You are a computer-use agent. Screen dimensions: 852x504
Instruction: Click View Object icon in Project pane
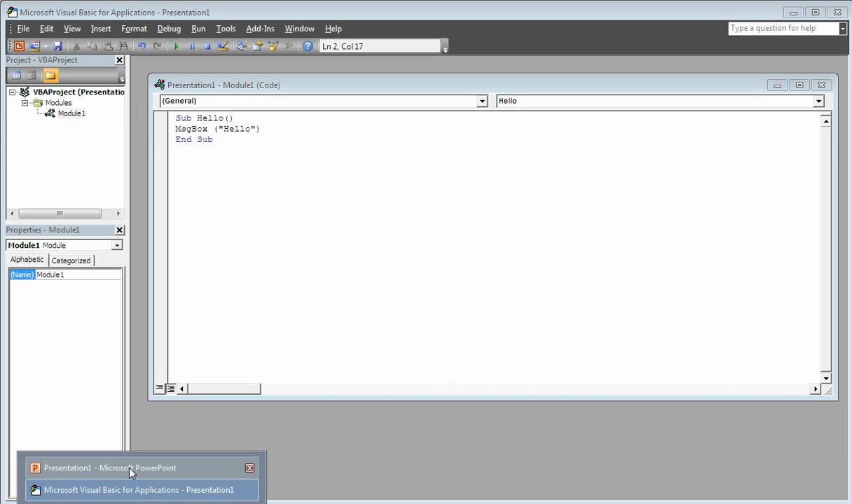pyautogui.click(x=32, y=76)
